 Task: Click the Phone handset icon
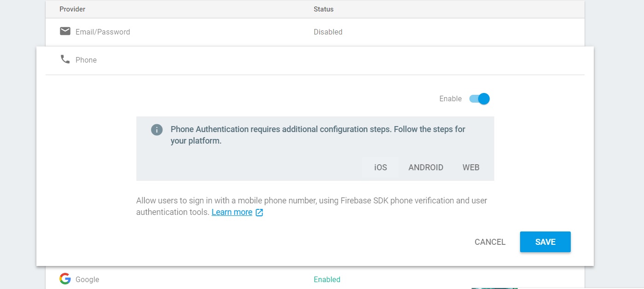click(65, 59)
